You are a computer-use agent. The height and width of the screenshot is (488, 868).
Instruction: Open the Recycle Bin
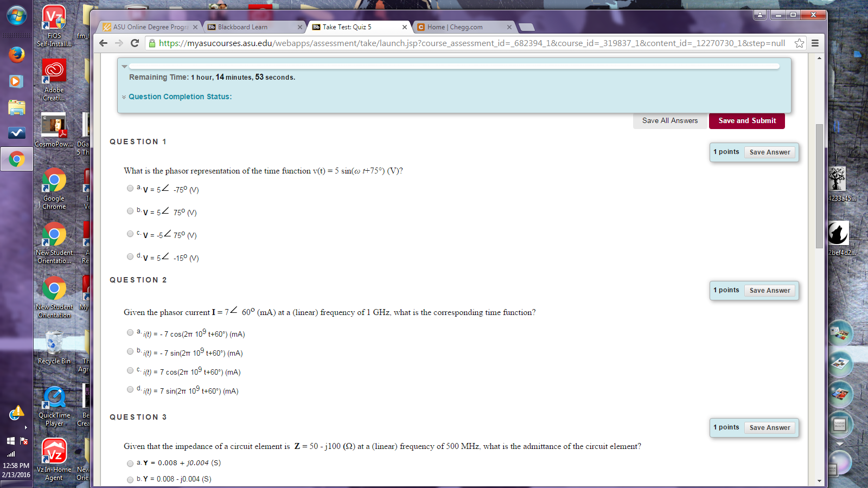tap(54, 347)
